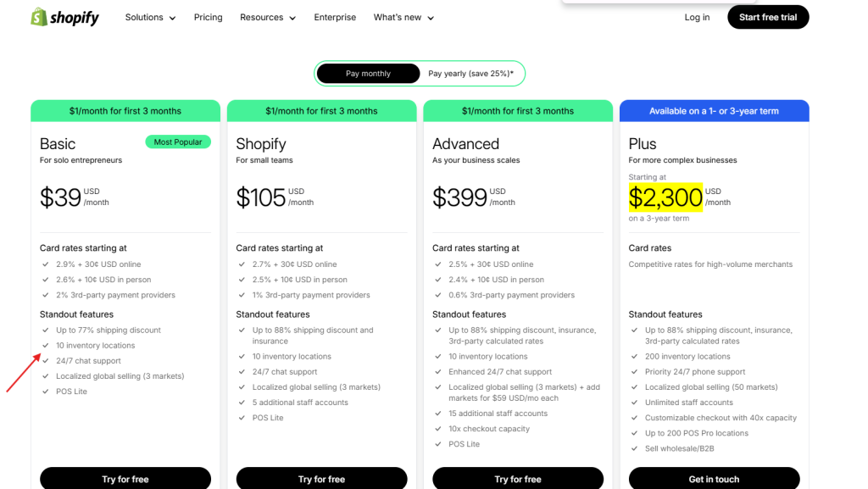Switch billing to Pay monthly
868x489 pixels.
click(368, 74)
